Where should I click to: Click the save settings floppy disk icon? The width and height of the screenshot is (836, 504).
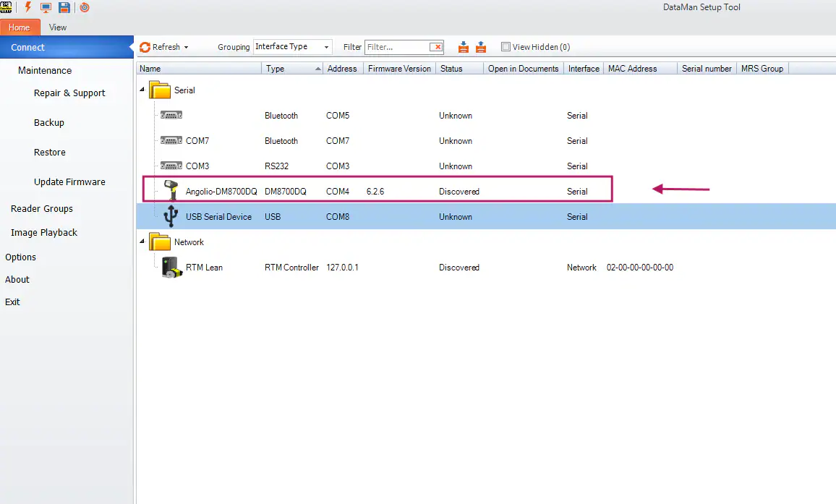pyautogui.click(x=63, y=7)
